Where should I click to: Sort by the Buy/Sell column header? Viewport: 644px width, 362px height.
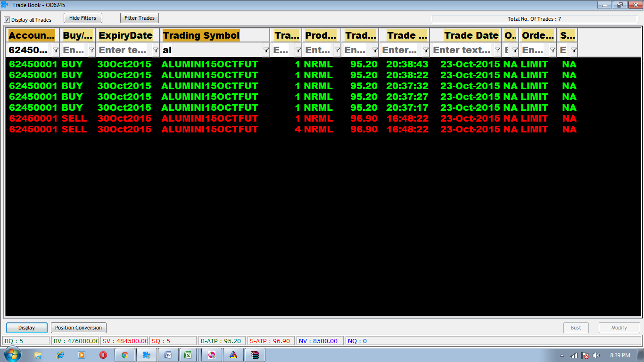coord(78,35)
